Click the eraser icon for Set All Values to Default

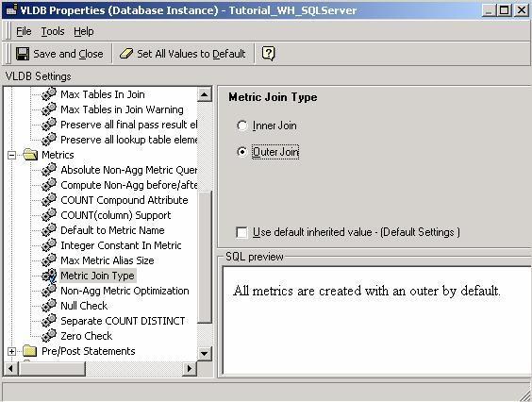click(126, 53)
